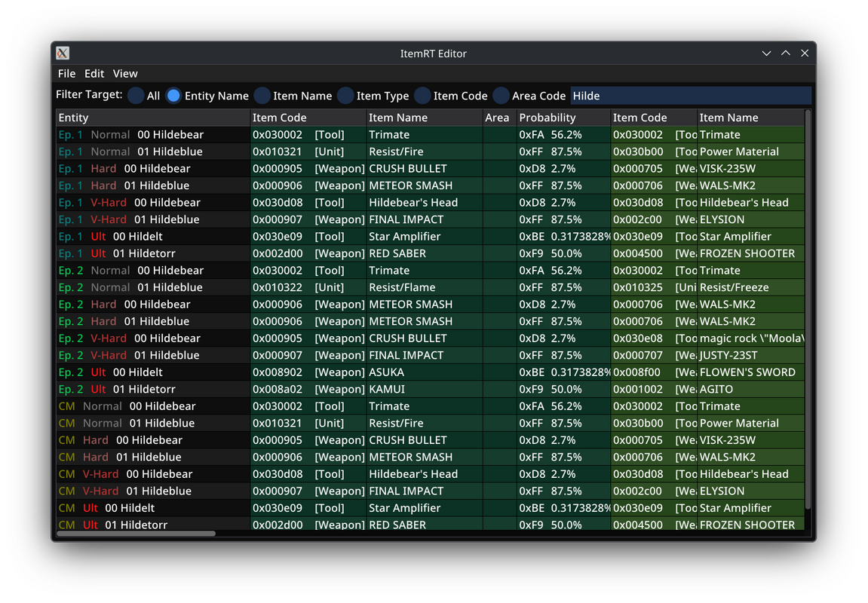
Task: Click the Ep. 1 Hard VISK-235W cell
Action: (750, 169)
